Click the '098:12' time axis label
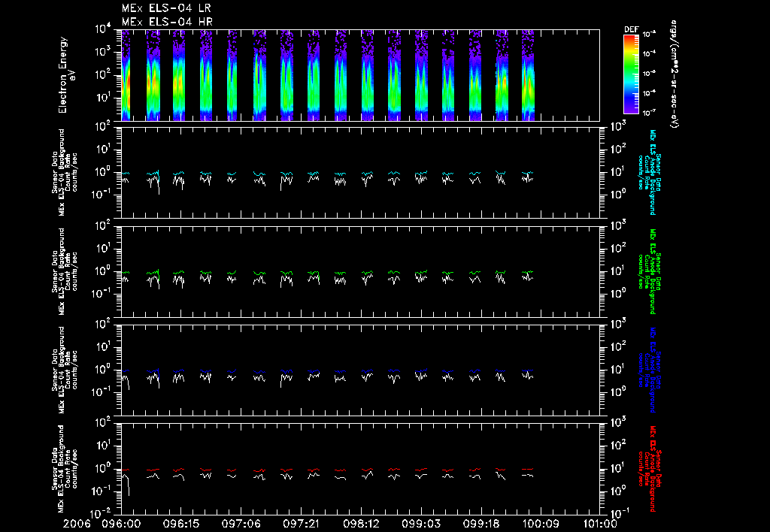Screen dimensions: 770x532 [x=361, y=524]
